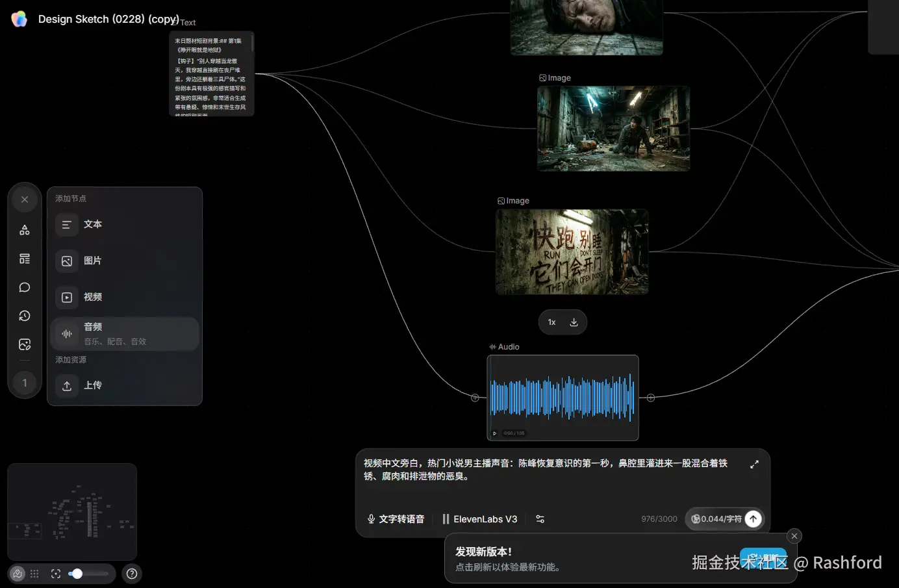Screen dimensions: 899x588
Task: Close the add-node panel with the X button
Action: [x=25, y=199]
